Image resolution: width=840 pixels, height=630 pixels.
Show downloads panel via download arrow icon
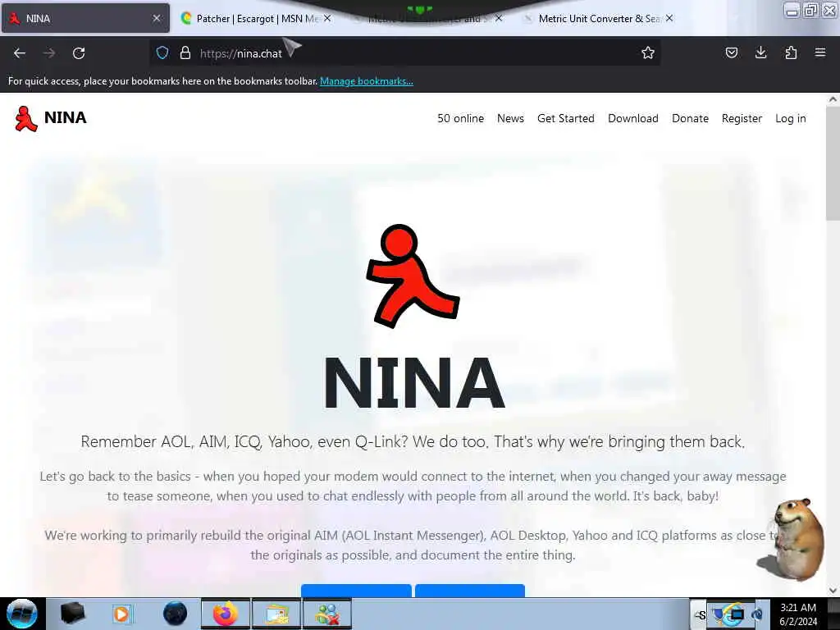click(x=760, y=52)
